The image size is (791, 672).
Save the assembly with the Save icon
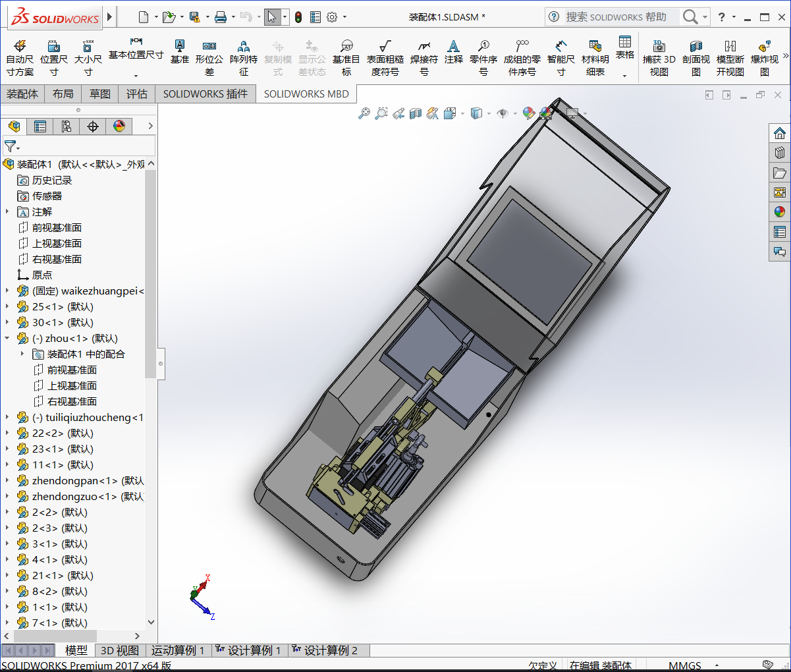(x=194, y=17)
